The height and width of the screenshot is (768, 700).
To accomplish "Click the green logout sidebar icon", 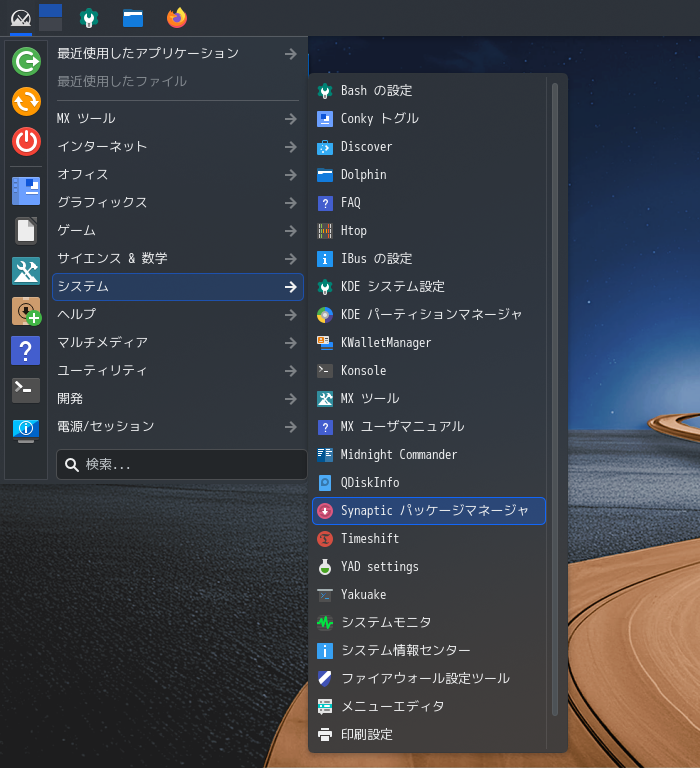I will click(26, 61).
